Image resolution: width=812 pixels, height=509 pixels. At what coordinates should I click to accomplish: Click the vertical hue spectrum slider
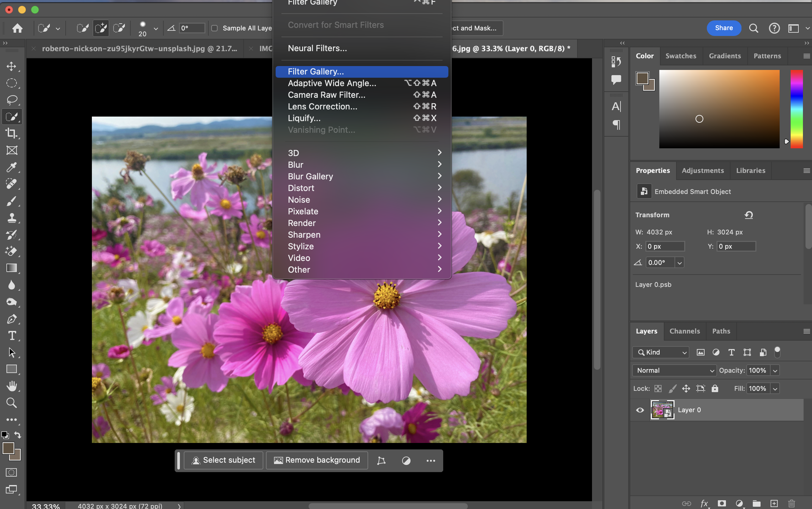[796, 109]
